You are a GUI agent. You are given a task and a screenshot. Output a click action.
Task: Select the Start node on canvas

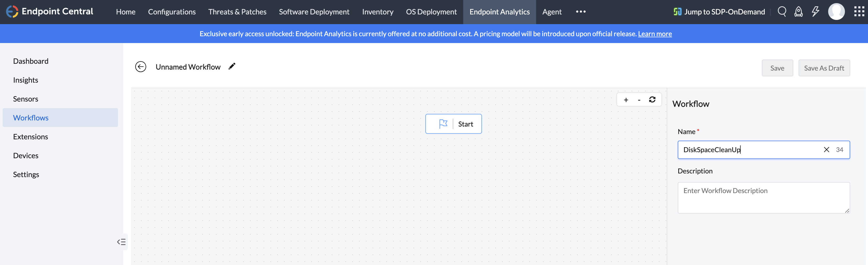click(x=454, y=124)
